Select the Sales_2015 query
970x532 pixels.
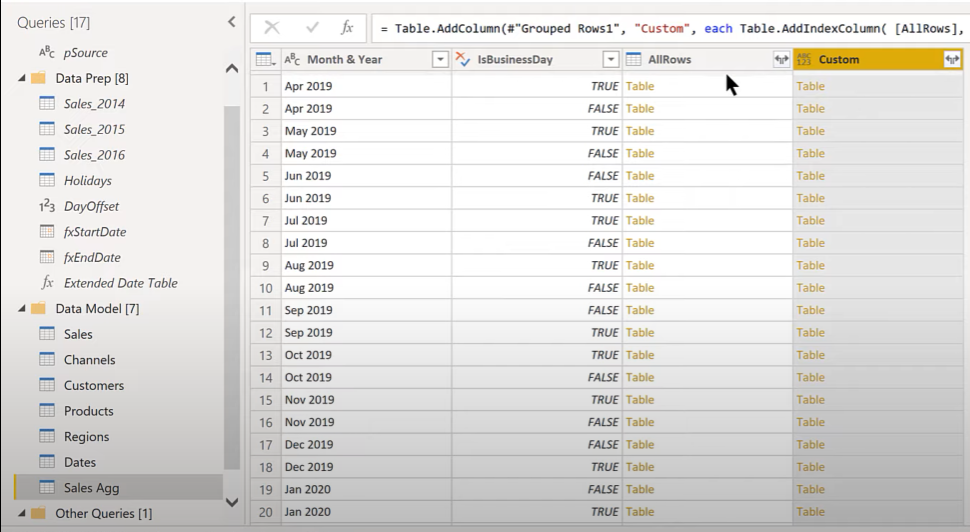[x=94, y=129]
